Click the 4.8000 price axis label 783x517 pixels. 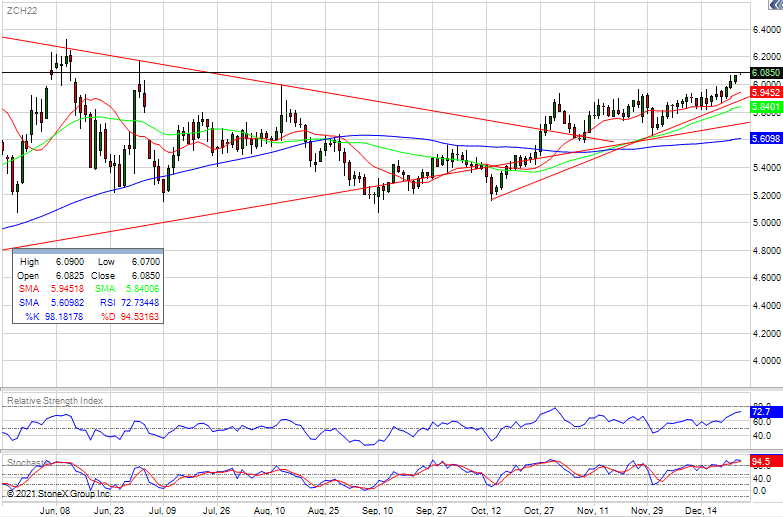click(x=767, y=250)
